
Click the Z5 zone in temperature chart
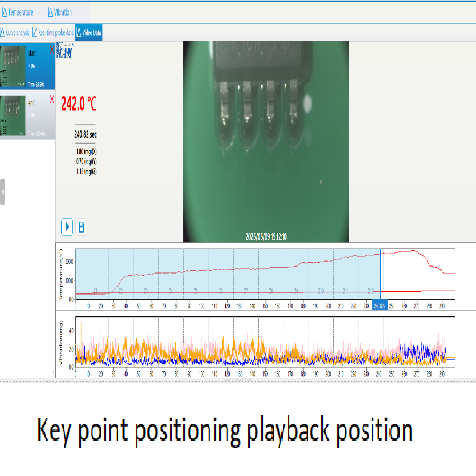click(196, 291)
